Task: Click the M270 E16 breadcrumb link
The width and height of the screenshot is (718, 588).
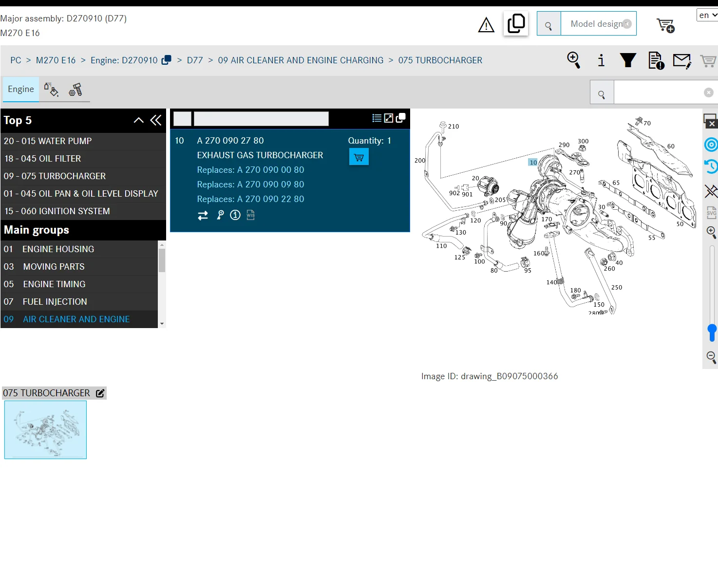Action: [x=56, y=60]
